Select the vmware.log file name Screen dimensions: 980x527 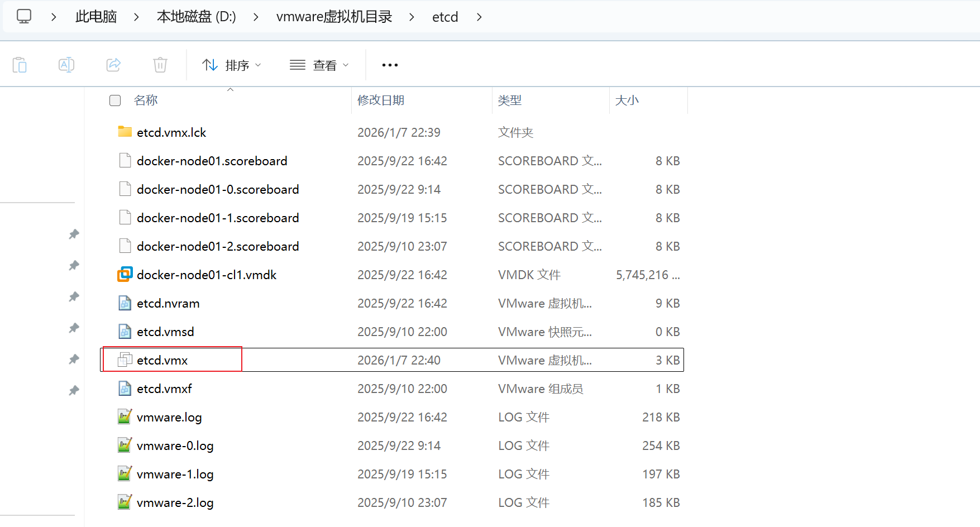[169, 417]
